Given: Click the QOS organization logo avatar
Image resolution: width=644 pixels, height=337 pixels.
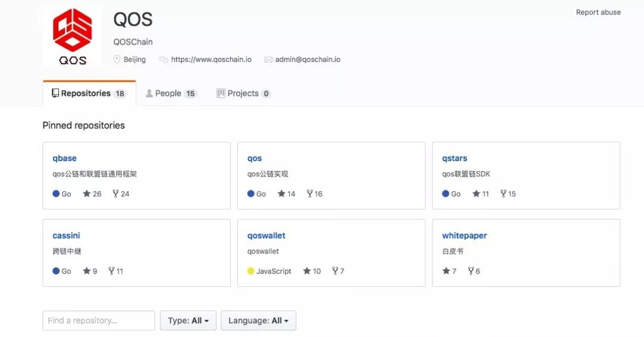Looking at the screenshot, I should pos(72,36).
